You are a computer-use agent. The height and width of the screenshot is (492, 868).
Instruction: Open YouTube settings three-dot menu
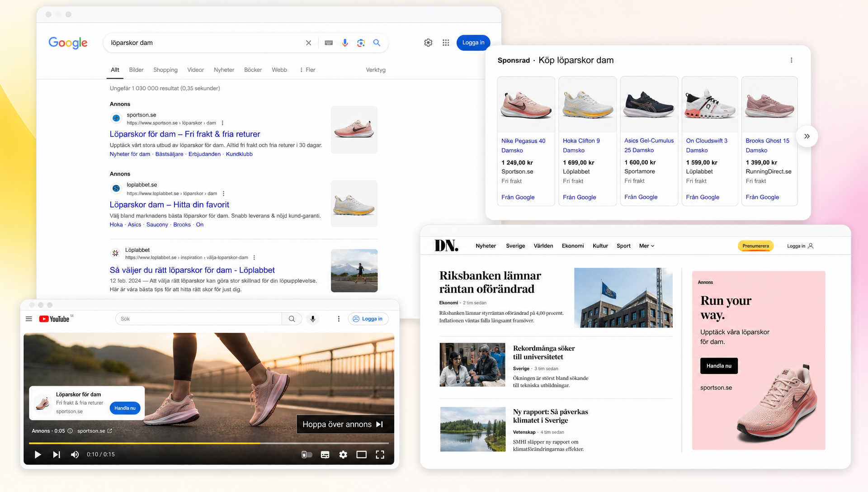tap(339, 319)
